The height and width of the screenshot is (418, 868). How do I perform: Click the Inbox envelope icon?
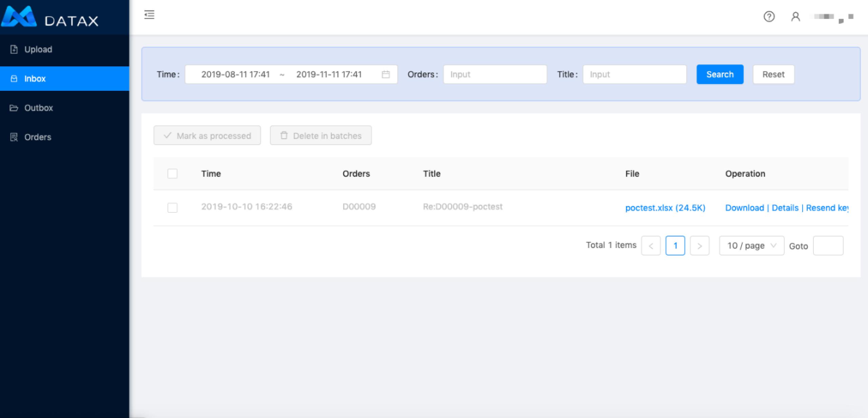coord(14,78)
